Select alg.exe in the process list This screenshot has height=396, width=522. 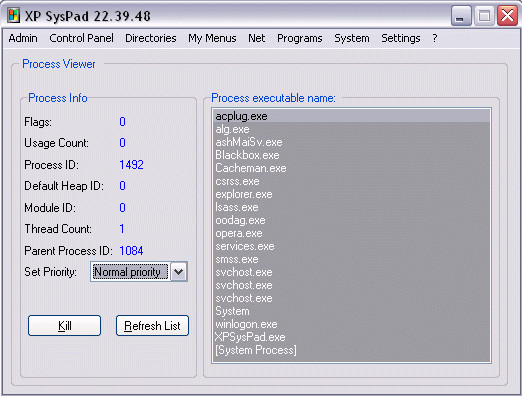point(351,129)
